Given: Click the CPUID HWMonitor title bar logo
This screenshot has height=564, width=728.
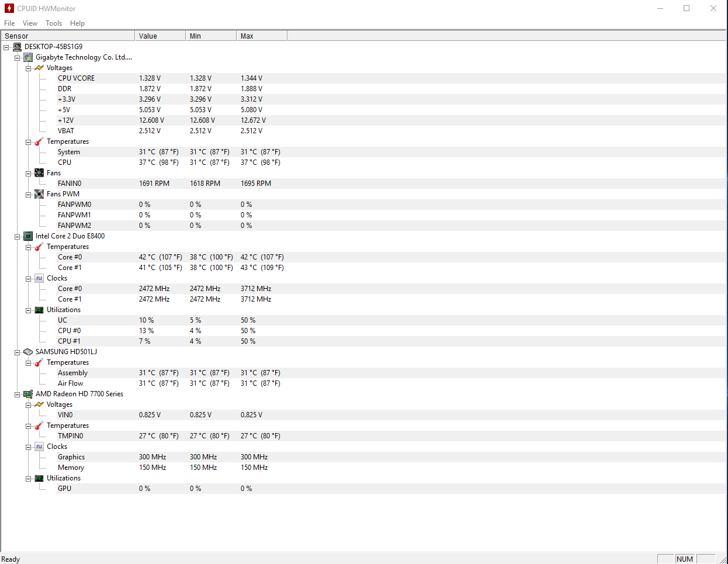Looking at the screenshot, I should pyautogui.click(x=9, y=8).
